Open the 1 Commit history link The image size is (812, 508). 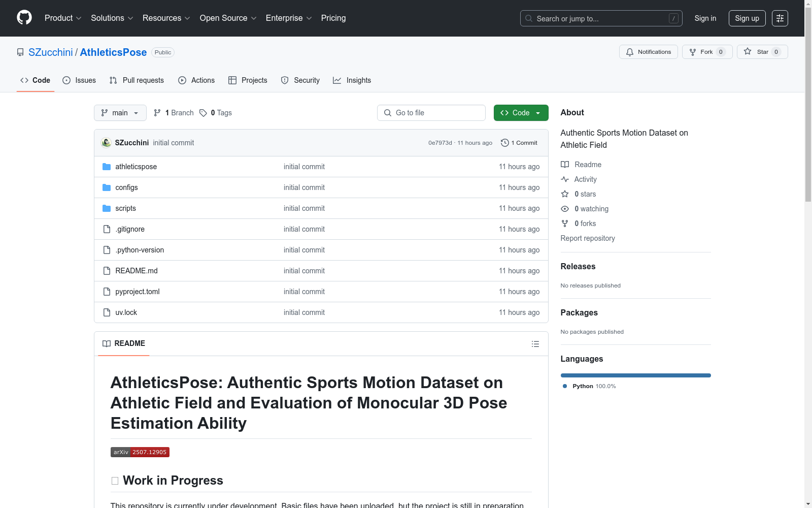519,143
